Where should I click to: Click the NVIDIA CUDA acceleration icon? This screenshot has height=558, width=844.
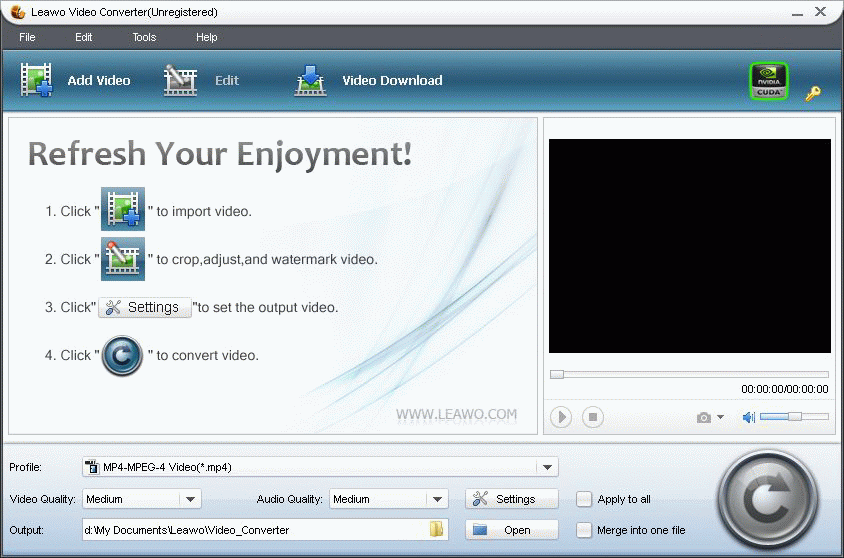(769, 81)
